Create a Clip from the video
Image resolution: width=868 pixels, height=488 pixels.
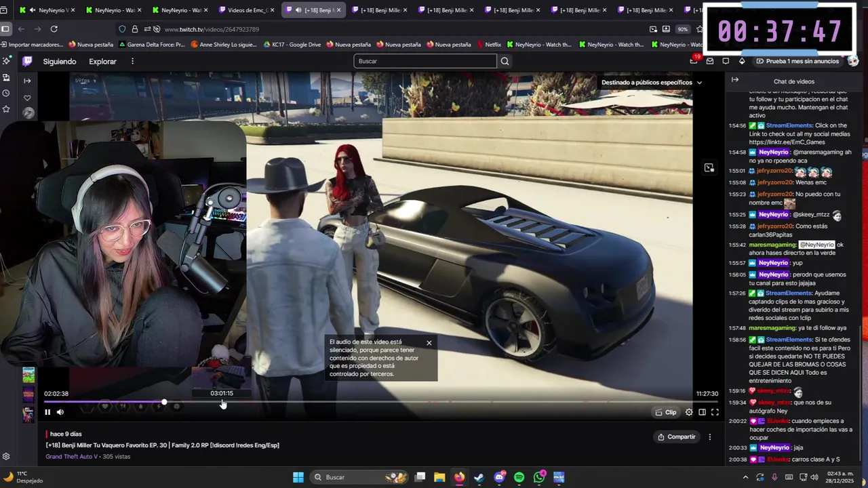click(665, 412)
